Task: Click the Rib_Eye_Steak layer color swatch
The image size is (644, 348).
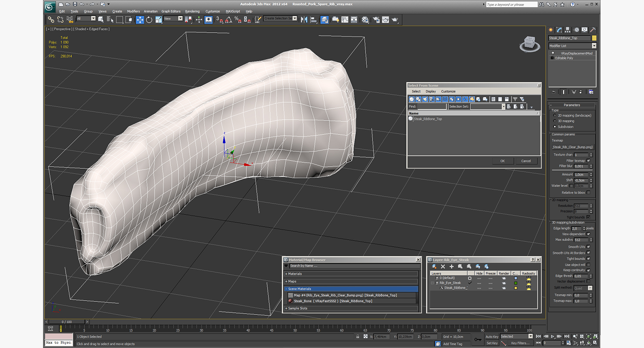Action: tap(516, 283)
